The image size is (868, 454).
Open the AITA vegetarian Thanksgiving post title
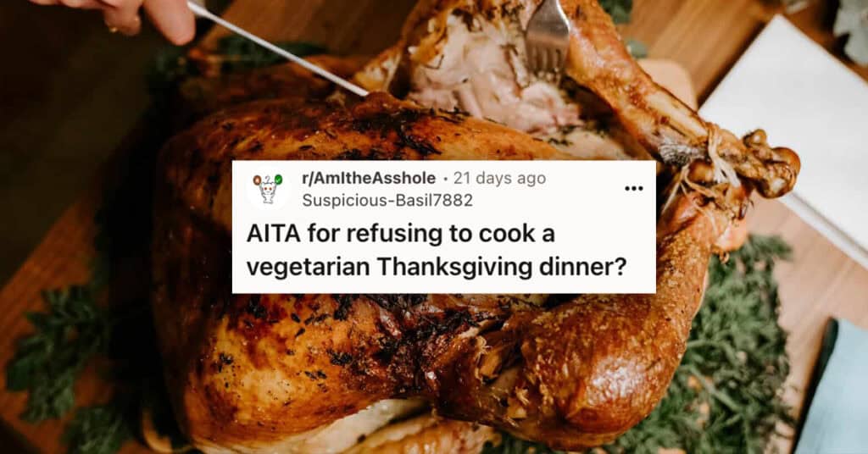coord(437,250)
